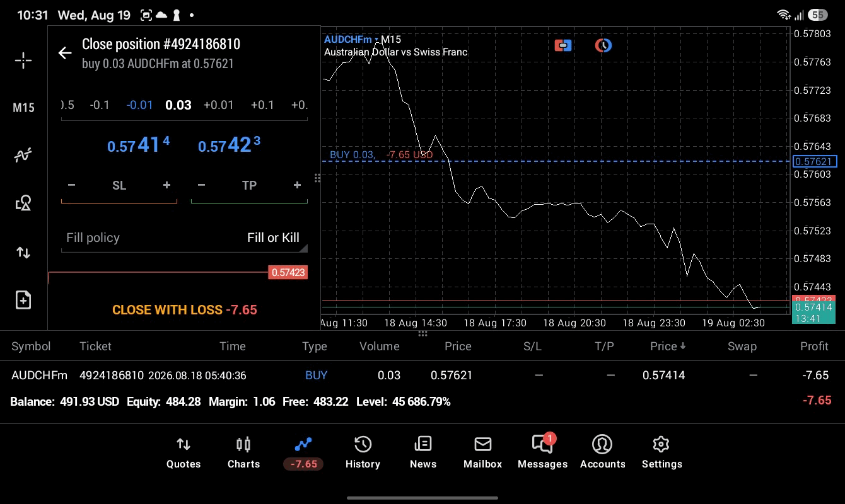Change timeframe via M15 button
This screenshot has width=845, height=504.
tap(23, 108)
